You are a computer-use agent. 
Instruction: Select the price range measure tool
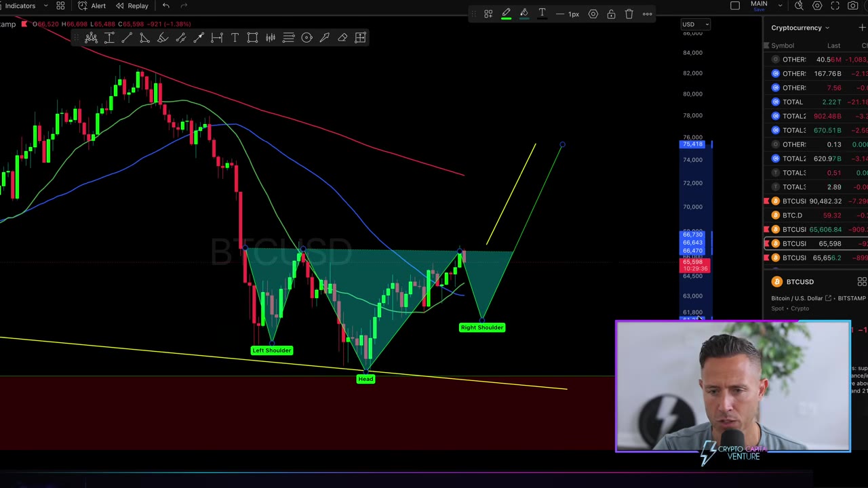point(109,38)
